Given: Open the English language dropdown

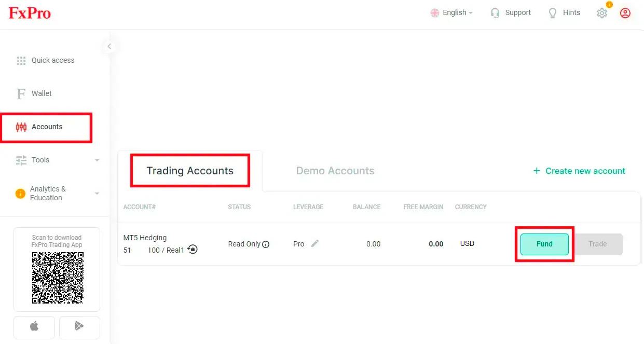Looking at the screenshot, I should 451,12.
